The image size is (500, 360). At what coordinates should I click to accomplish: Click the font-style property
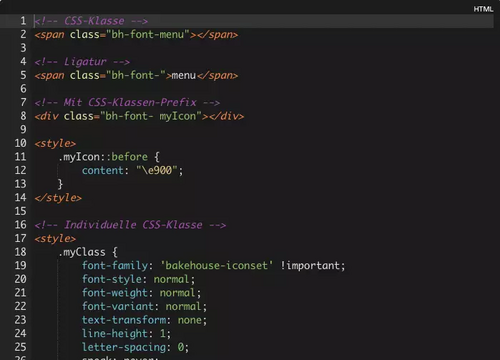coord(112,279)
